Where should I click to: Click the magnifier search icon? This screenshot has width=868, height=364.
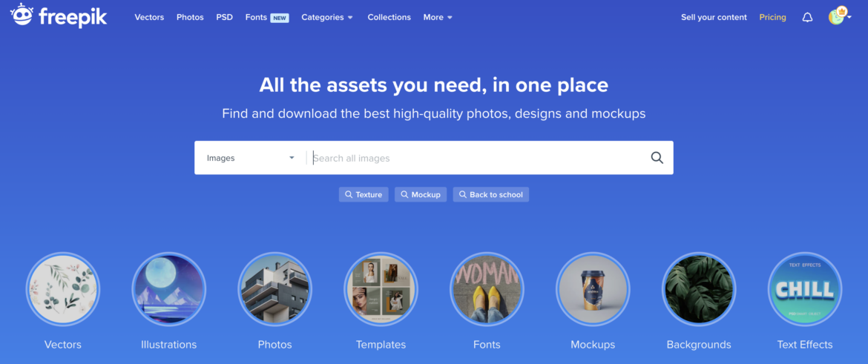[x=657, y=158]
